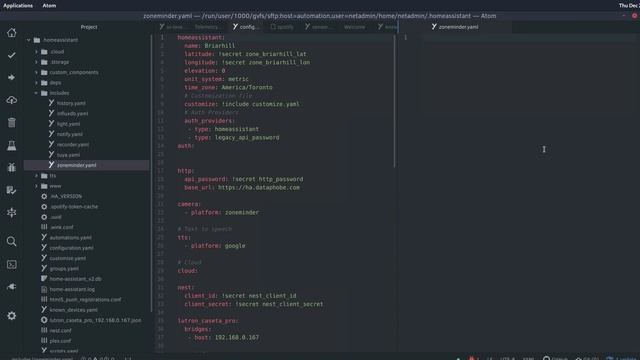Expand the www folder

tap(36, 186)
